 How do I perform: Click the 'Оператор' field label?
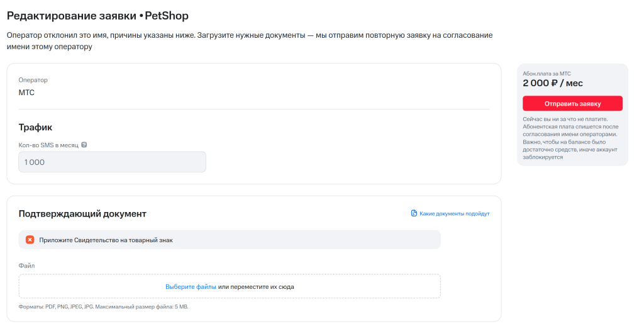[33, 80]
